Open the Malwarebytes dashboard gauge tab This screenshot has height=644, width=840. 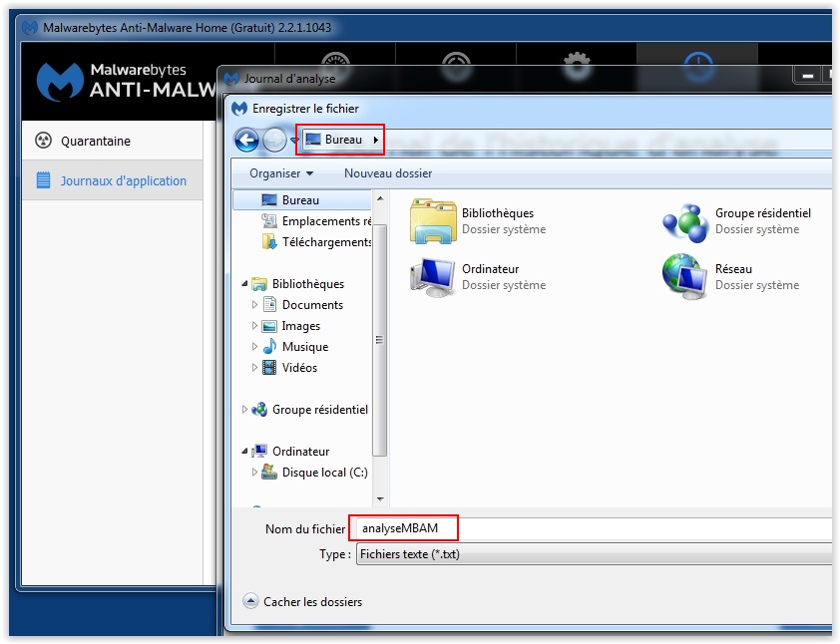tap(335, 65)
